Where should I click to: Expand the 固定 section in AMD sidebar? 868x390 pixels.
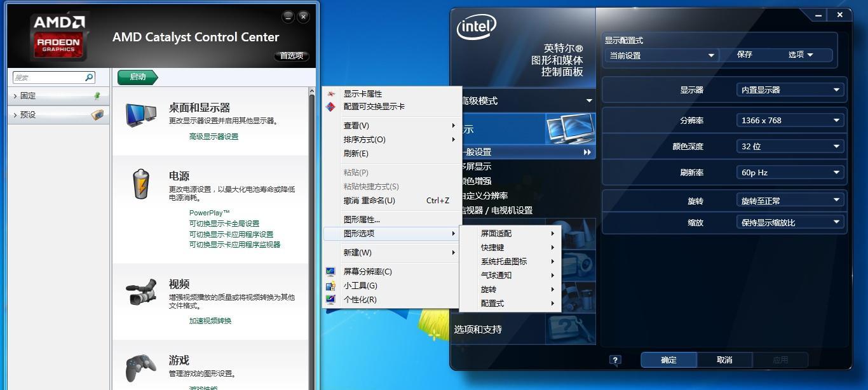point(58,96)
